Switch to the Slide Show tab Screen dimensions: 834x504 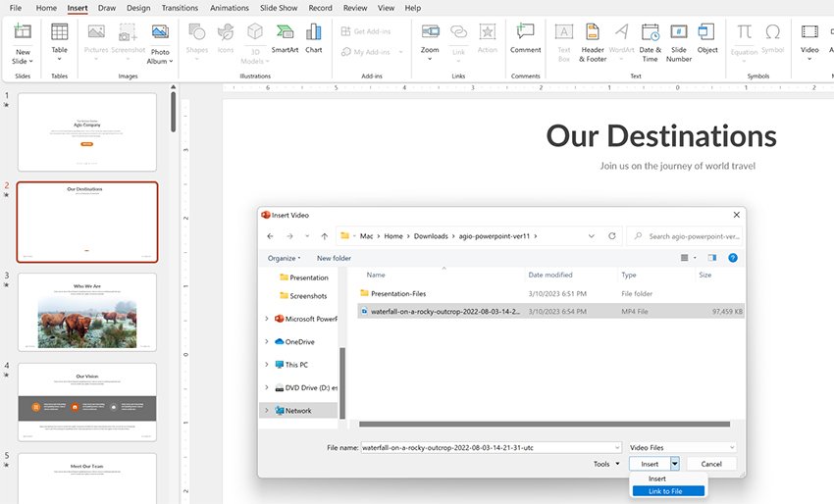279,8
